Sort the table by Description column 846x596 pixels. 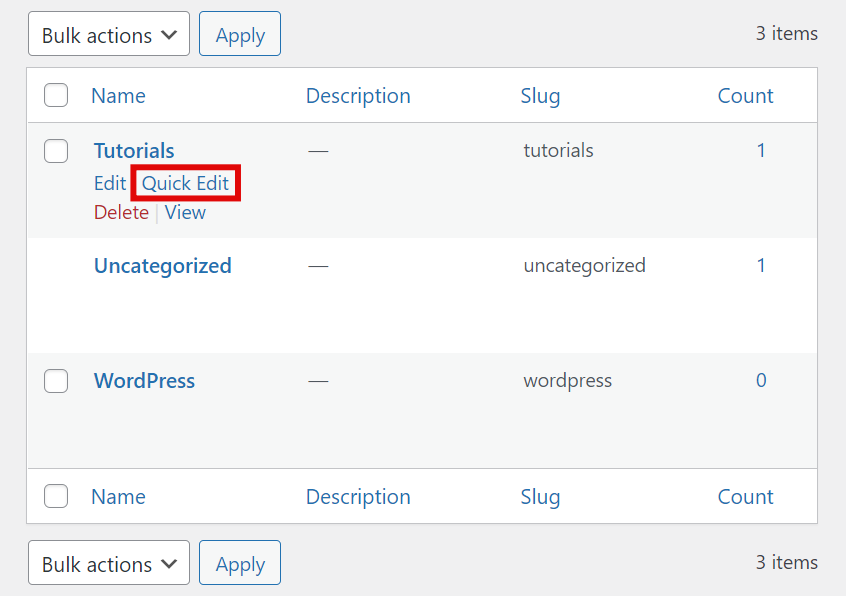(x=358, y=95)
